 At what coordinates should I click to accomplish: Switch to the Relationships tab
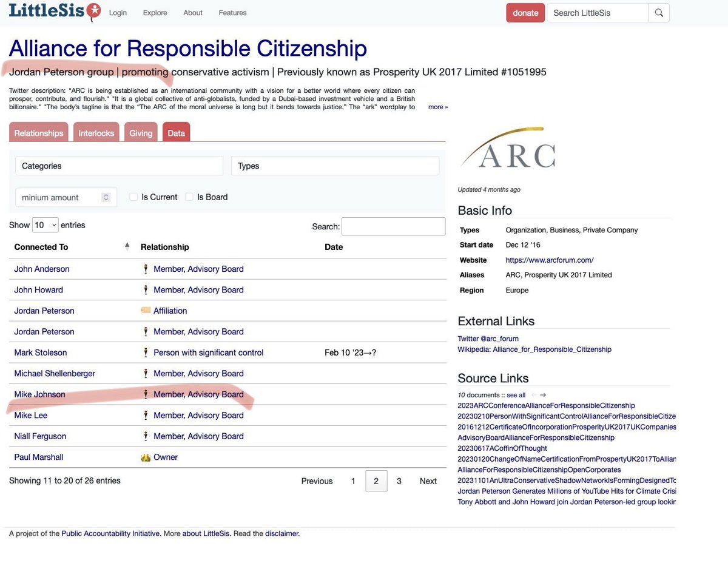[39, 133]
